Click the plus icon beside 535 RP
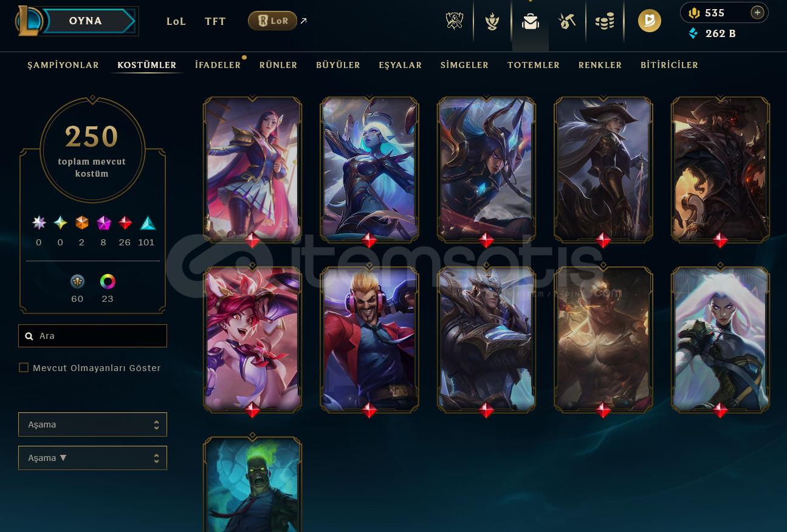This screenshot has width=787, height=532. point(757,13)
